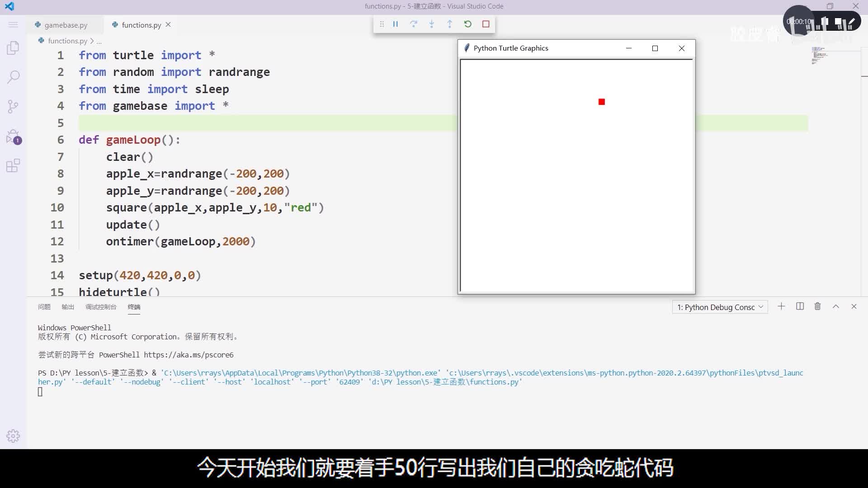Click ontimer(gameLoop,2000) on line 12

pos(181,242)
